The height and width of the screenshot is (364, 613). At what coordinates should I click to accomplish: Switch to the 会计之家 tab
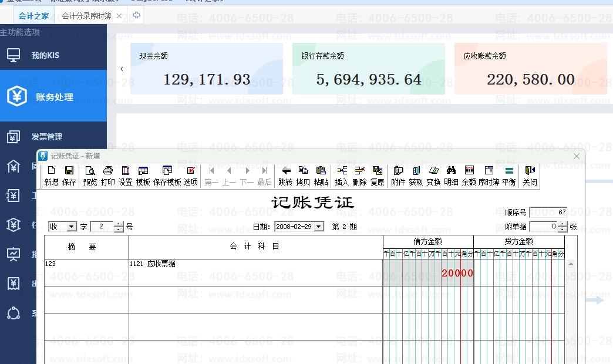pyautogui.click(x=33, y=16)
